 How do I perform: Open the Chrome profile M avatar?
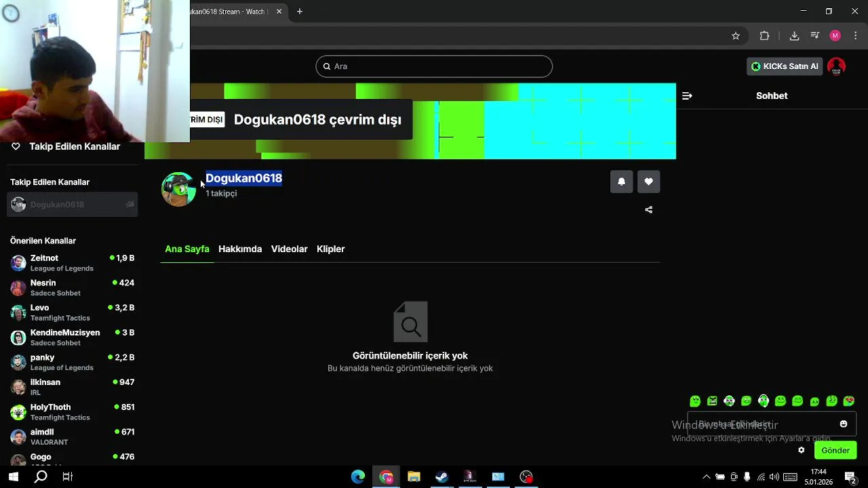coord(835,36)
